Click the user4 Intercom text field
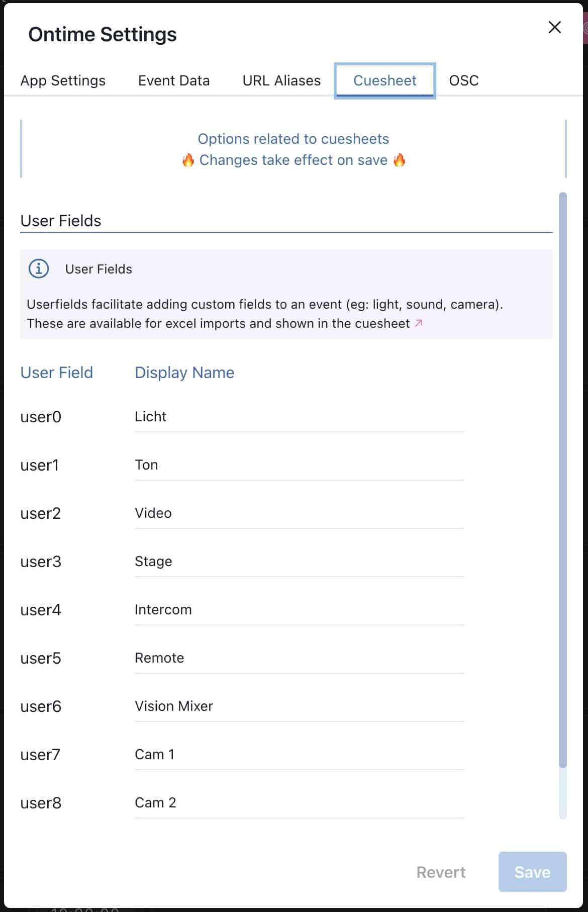Image resolution: width=588 pixels, height=912 pixels. click(x=299, y=610)
